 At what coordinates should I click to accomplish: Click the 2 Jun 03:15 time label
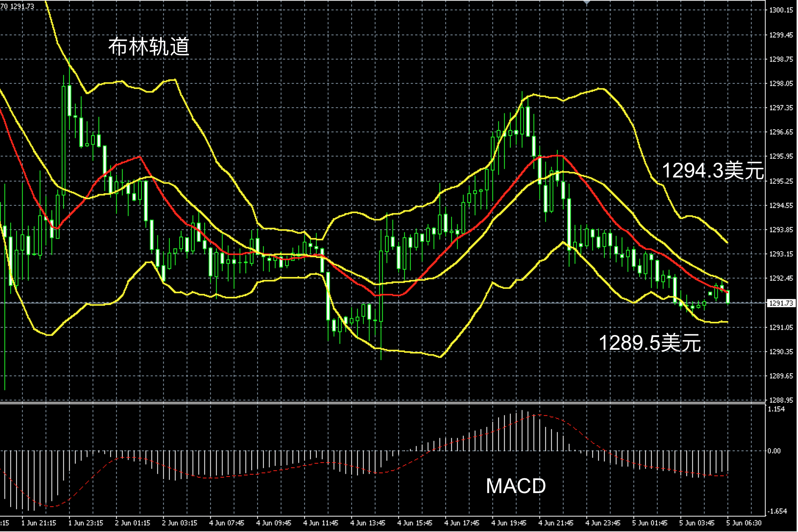[x=180, y=523]
